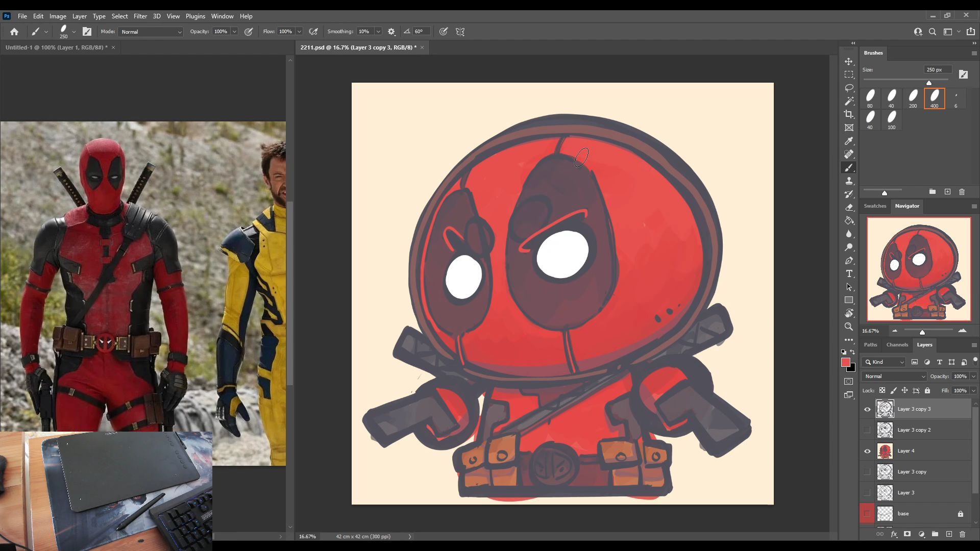The height and width of the screenshot is (551, 980).
Task: Create new layer in Layers panel
Action: point(949,534)
